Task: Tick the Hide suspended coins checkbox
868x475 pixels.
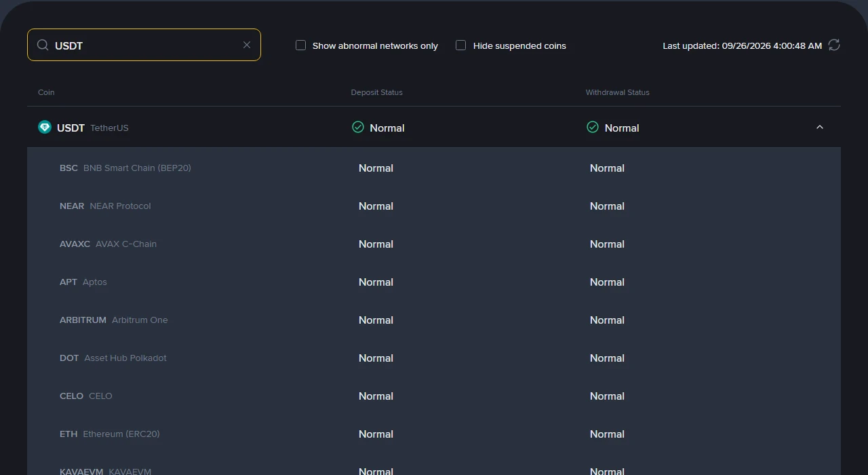Action: (461, 45)
